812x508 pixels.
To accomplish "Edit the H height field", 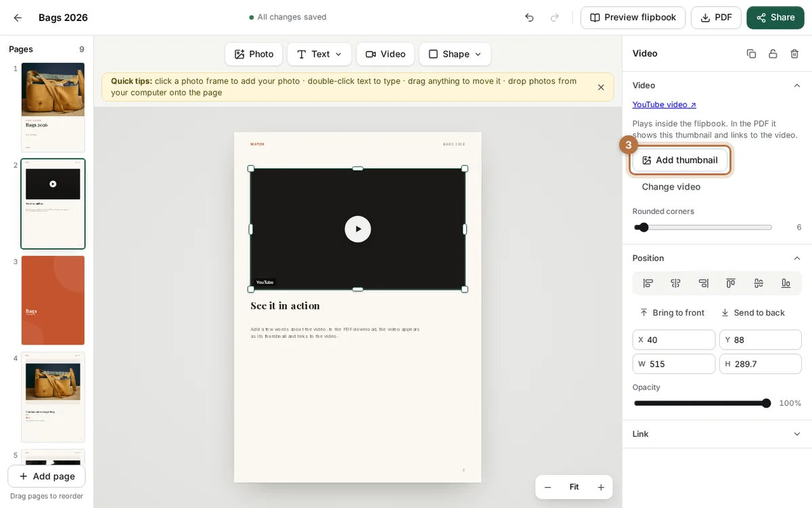I will point(761,364).
